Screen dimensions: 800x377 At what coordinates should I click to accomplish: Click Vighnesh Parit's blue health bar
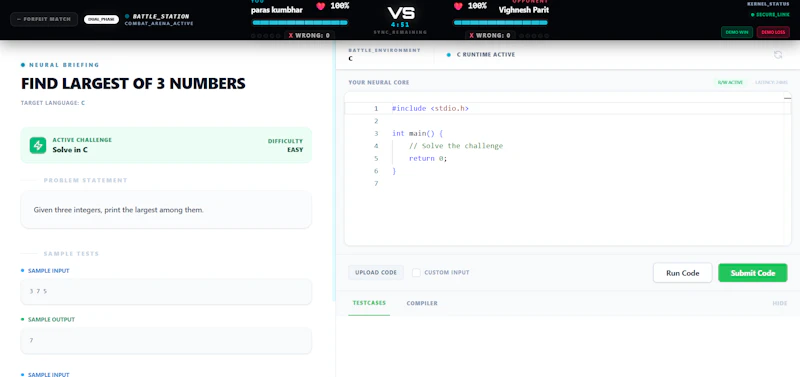501,22
